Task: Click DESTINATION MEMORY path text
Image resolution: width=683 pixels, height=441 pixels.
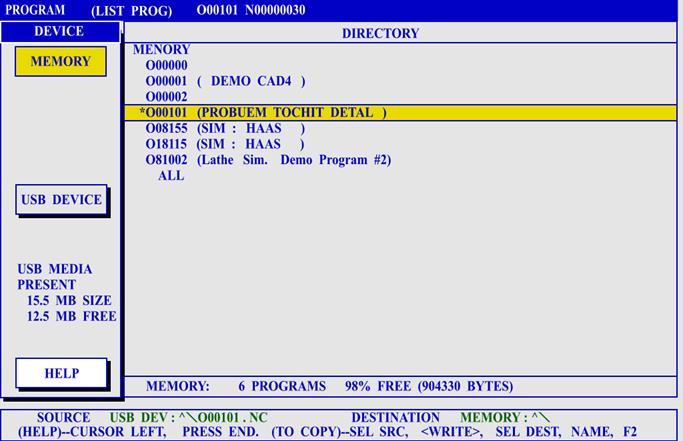Action: tap(504, 417)
